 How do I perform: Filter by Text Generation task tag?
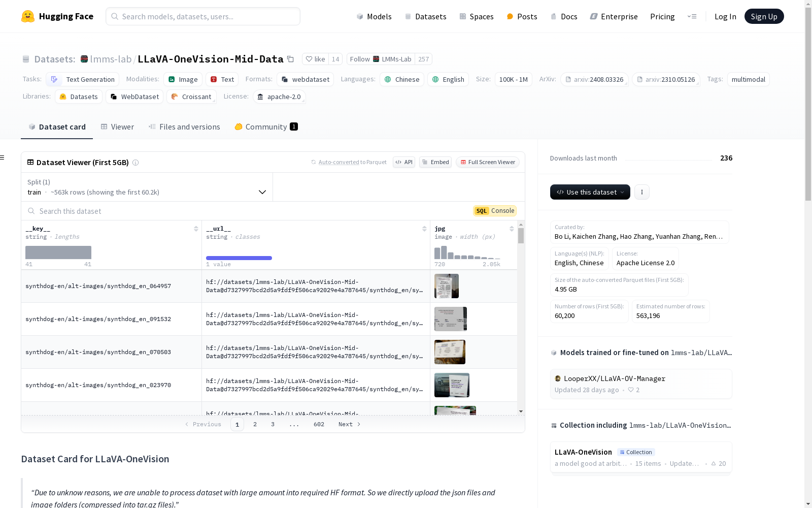pyautogui.click(x=83, y=79)
